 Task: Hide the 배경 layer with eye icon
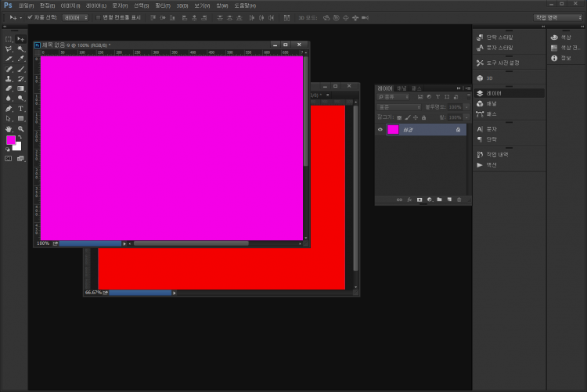380,130
